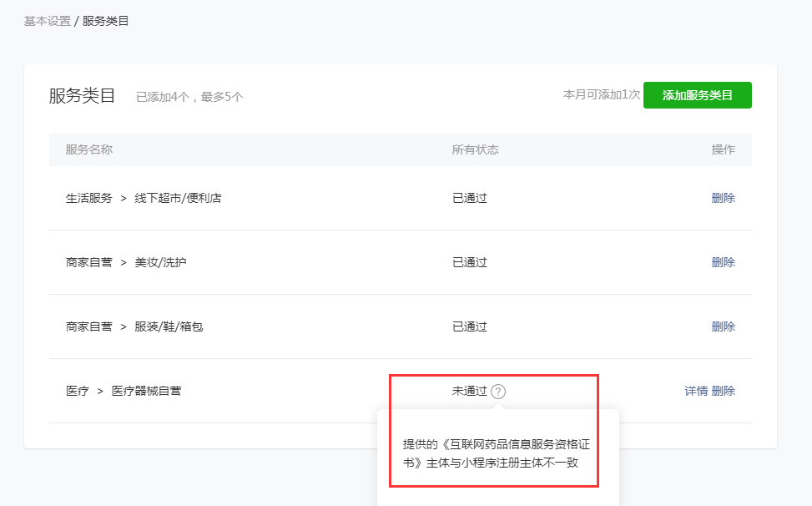The image size is (812, 506).
Task: Delete the 医疗器械自营 category
Action: [723, 391]
